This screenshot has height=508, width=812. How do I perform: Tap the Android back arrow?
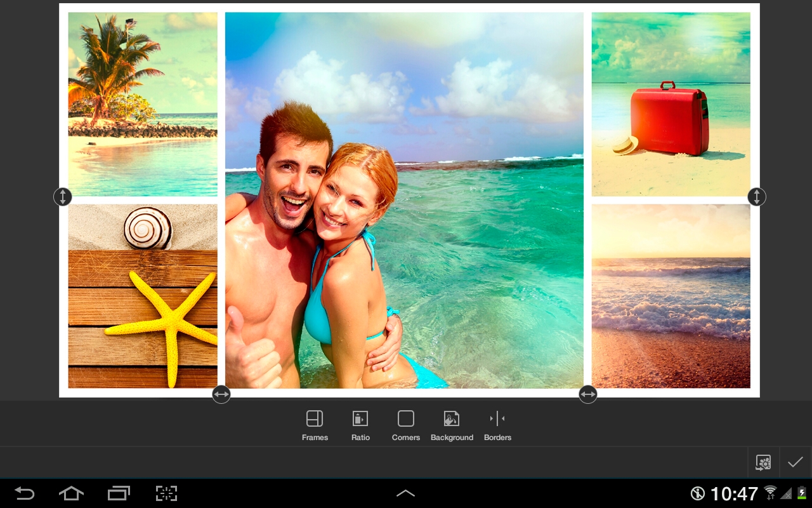click(24, 493)
